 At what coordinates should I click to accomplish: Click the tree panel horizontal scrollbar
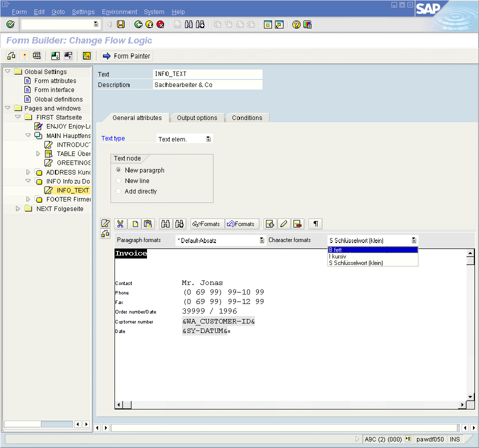coord(38,424)
